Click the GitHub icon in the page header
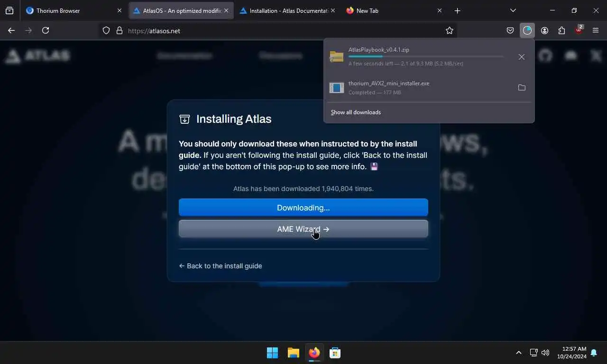This screenshot has height=364, width=607. pyautogui.click(x=545, y=55)
